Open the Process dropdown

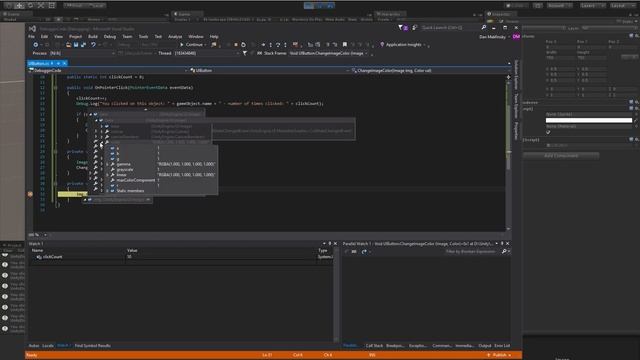tap(82, 53)
